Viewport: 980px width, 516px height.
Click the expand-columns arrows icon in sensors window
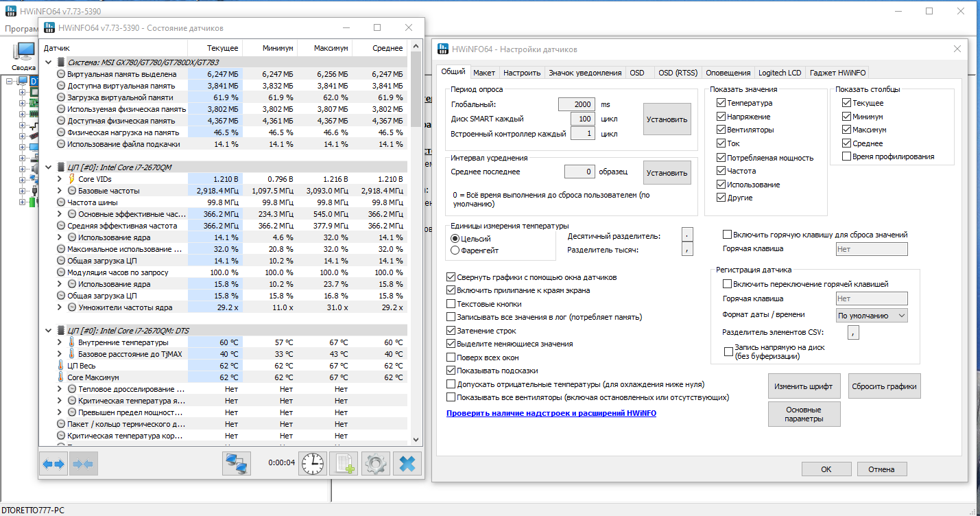pyautogui.click(x=53, y=464)
